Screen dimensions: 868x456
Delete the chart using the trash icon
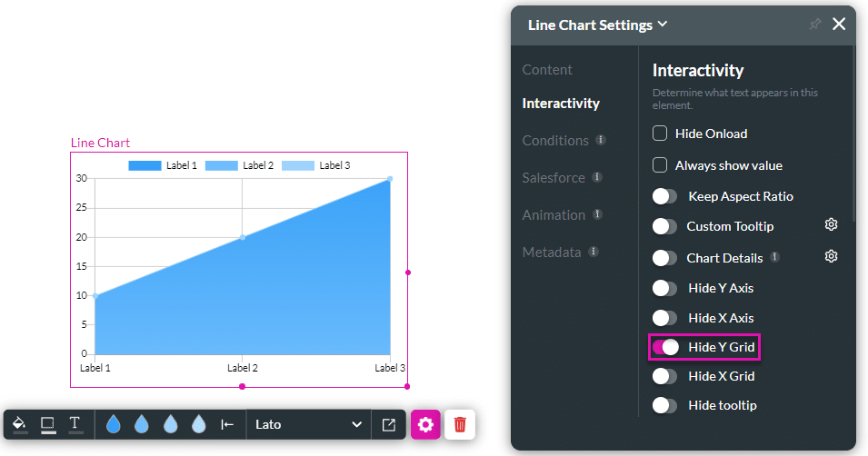(460, 424)
